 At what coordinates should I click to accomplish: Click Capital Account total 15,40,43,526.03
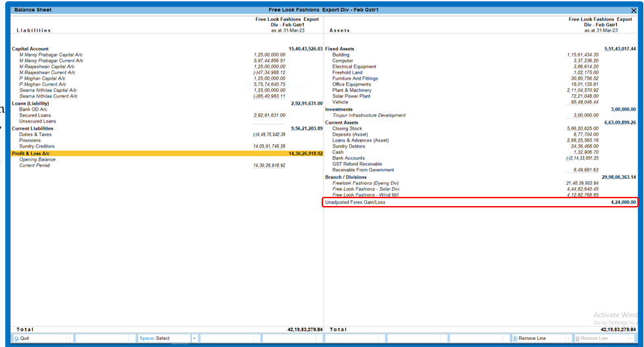(306, 49)
